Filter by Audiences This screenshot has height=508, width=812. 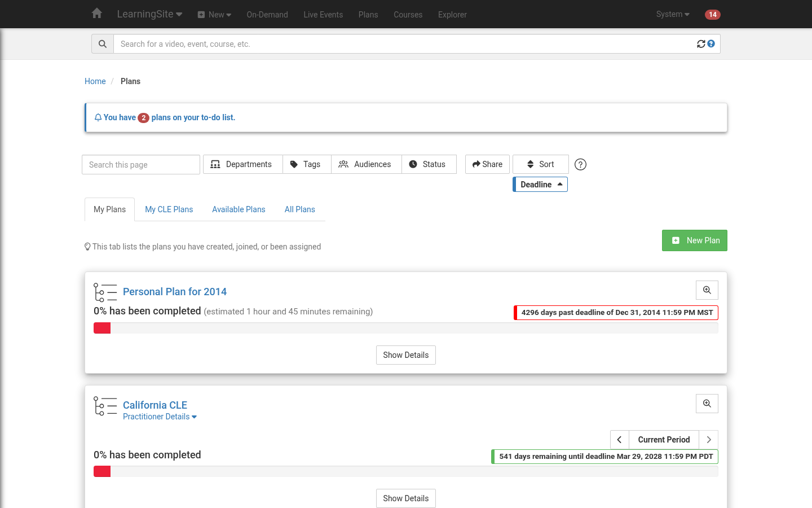pyautogui.click(x=367, y=164)
